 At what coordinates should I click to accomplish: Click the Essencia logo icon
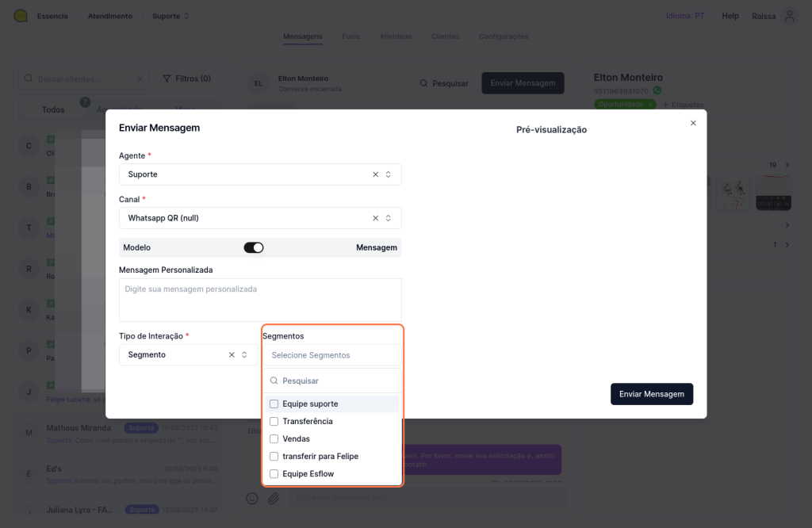[x=21, y=16]
